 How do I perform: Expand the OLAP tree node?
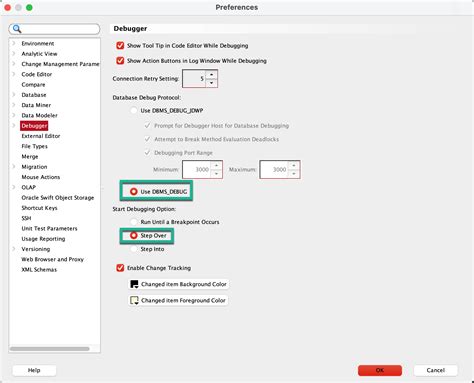(x=14, y=187)
